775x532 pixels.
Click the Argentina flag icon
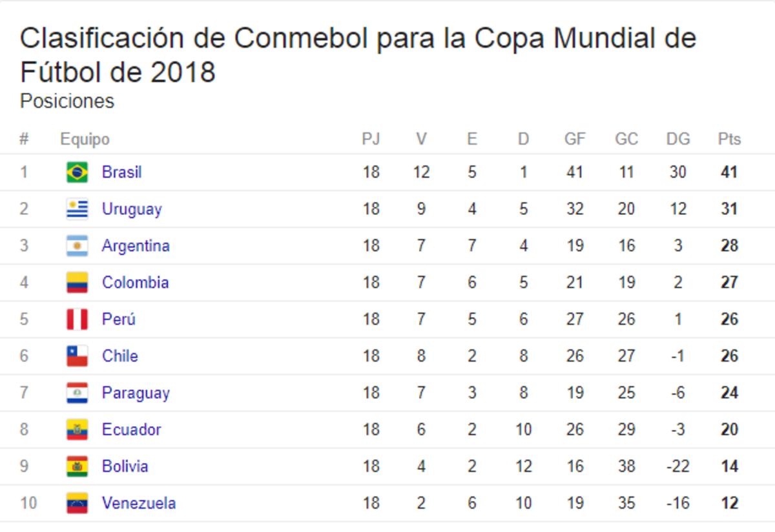[77, 246]
